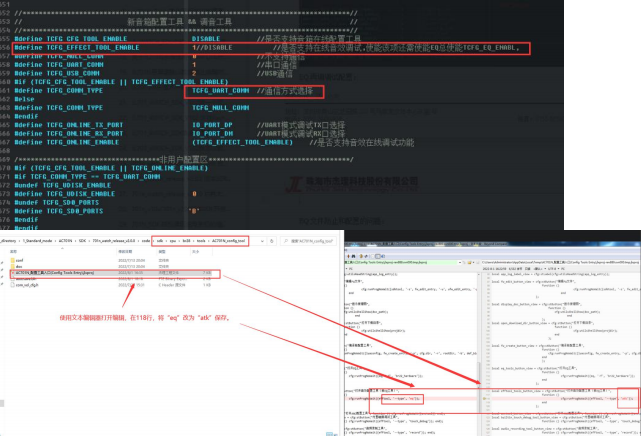Go to the code breadcrumb segment

pos(146,241)
